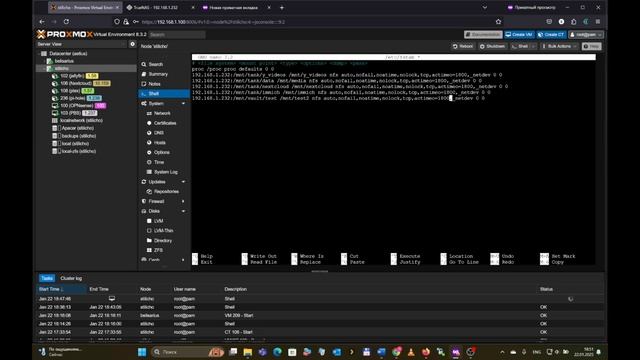640x360 pixels.
Task: Click the node Reboot button
Action: [463, 47]
